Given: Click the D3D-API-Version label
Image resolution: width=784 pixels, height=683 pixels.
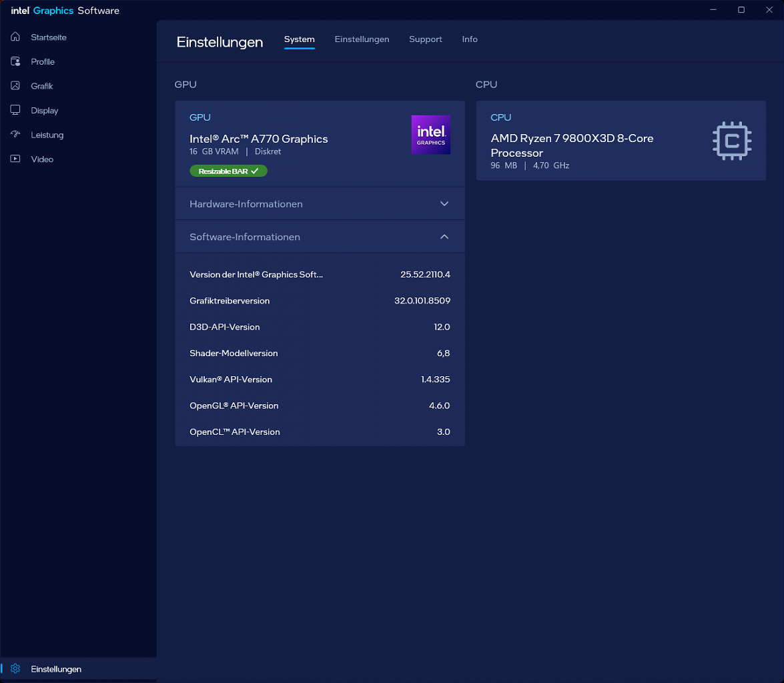Looking at the screenshot, I should (x=224, y=327).
